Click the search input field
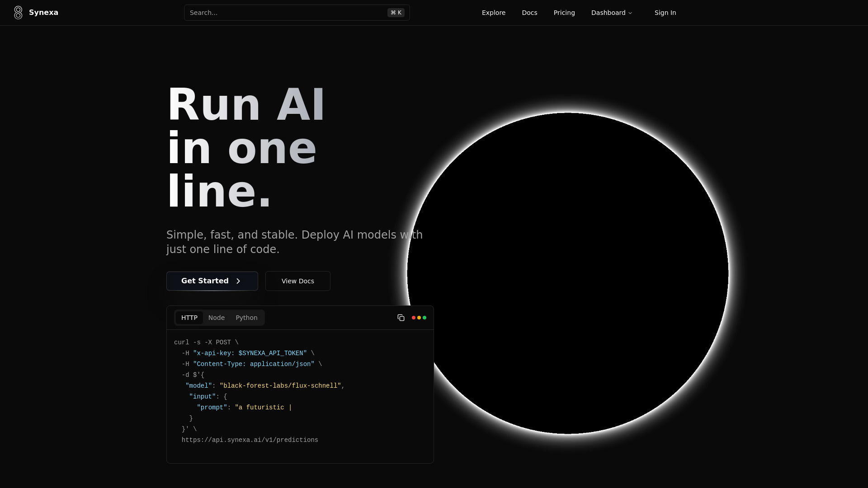This screenshot has height=488, width=868. coord(297,13)
